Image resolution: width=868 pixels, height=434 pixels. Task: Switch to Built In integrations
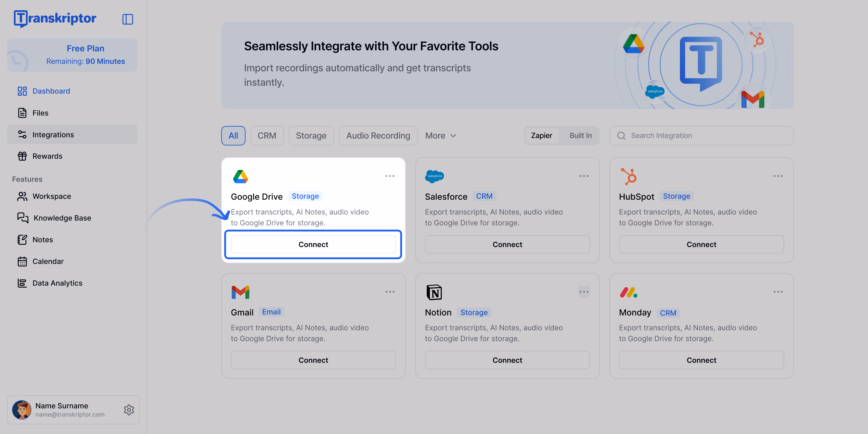[580, 136]
